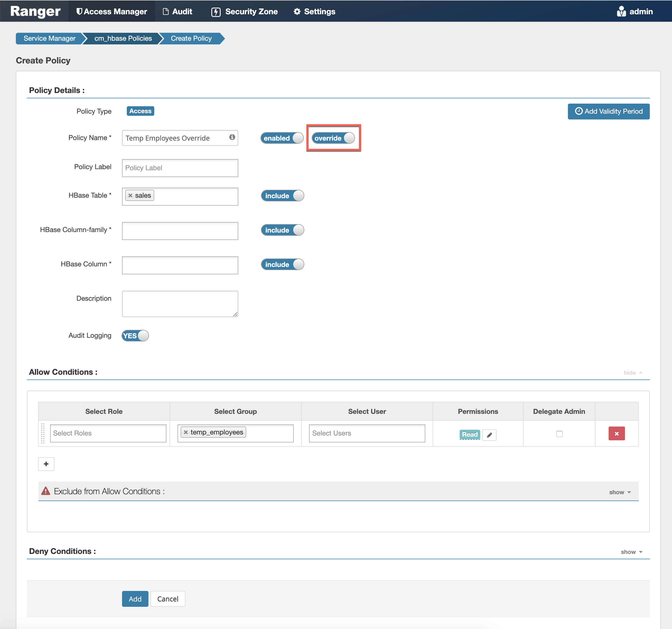Delete the allow condition row
The height and width of the screenshot is (629, 672).
[616, 433]
